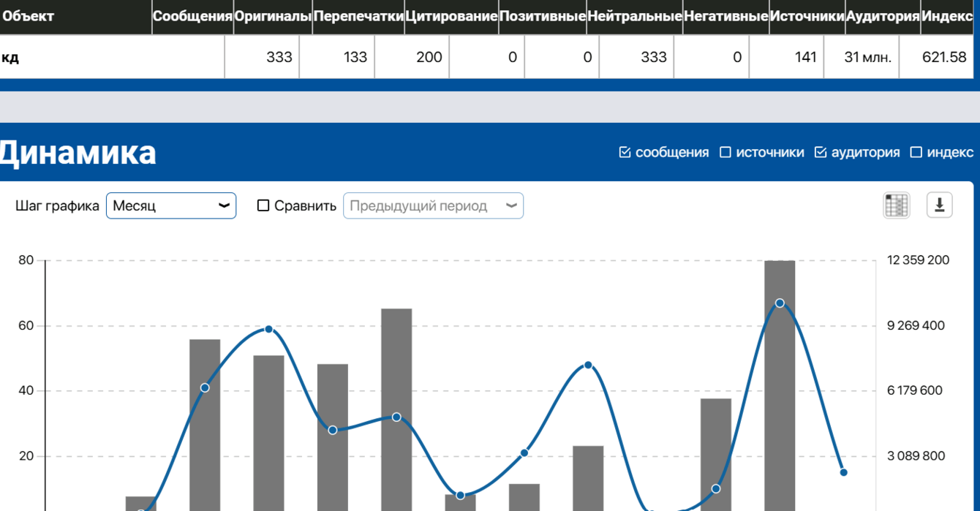Screen dimensions: 980x511
Task: Sort by the Оригиналы column header
Action: (x=273, y=16)
